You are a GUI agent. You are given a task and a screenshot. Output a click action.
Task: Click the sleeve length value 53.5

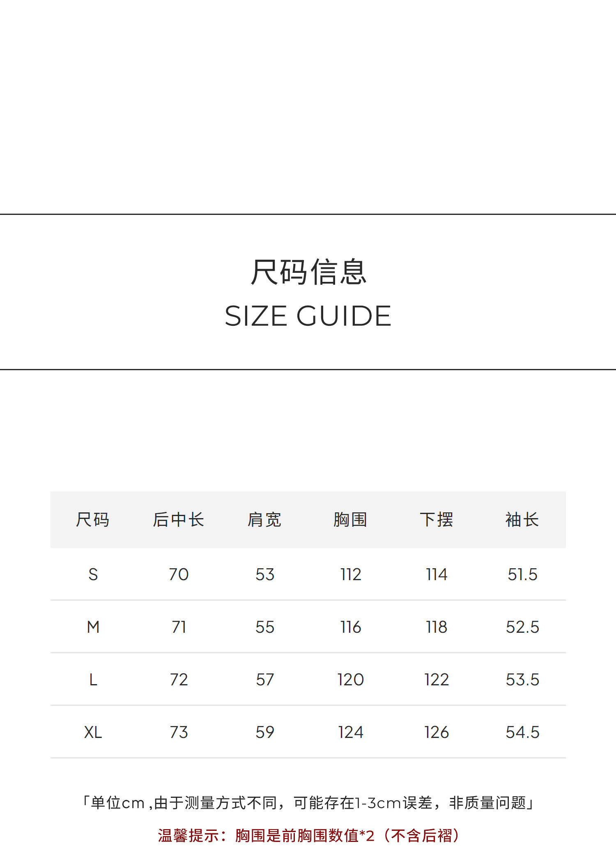pyautogui.click(x=522, y=680)
